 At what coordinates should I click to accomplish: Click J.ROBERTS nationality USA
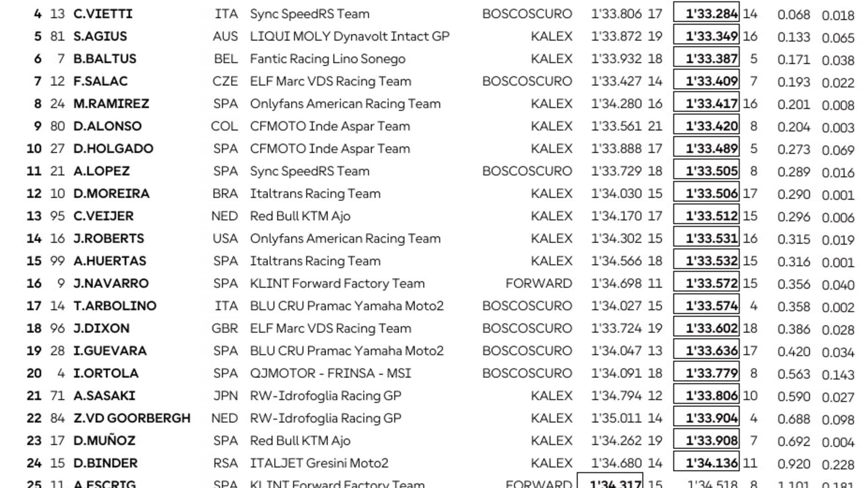(x=225, y=239)
